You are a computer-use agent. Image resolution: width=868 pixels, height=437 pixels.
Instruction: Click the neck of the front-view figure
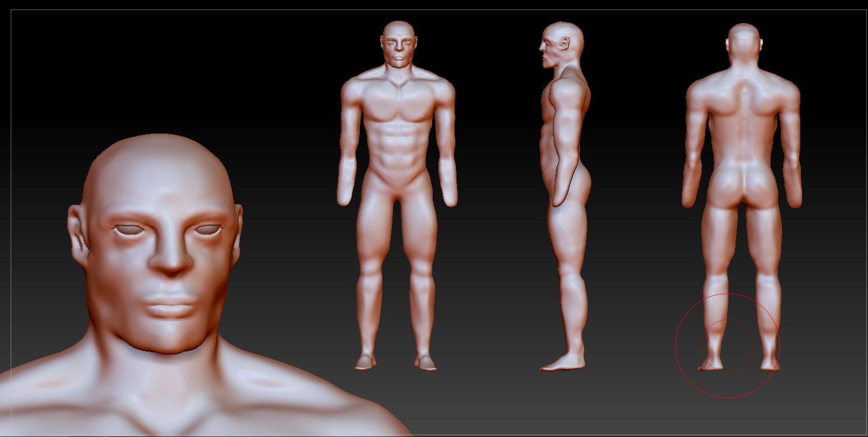tap(398, 72)
